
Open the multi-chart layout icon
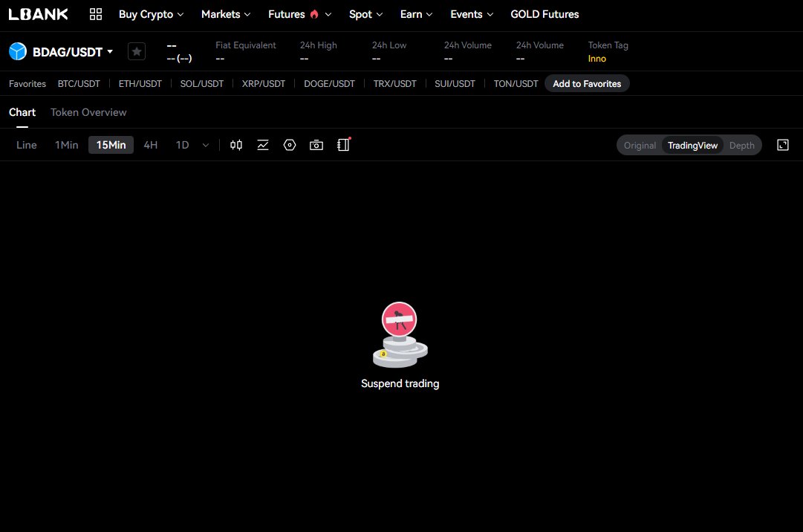(x=343, y=146)
